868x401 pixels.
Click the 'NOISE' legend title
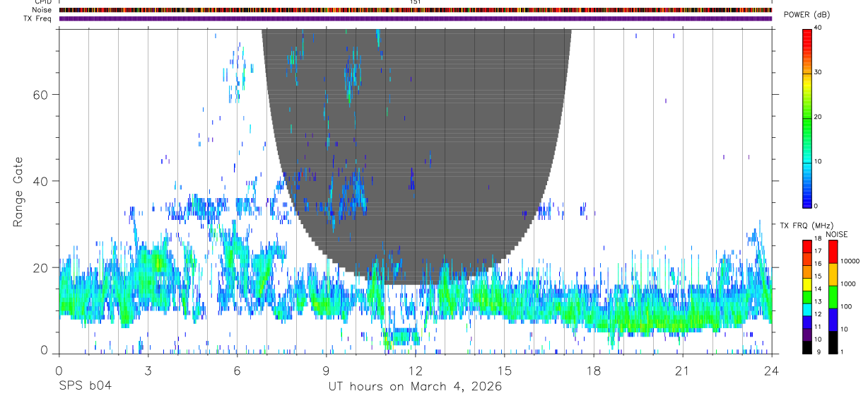pos(836,234)
